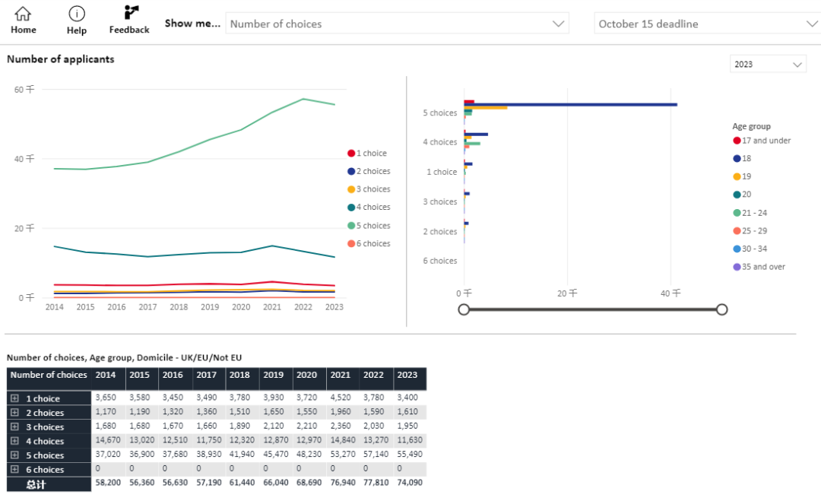Expand the 6 choices row plus icon
This screenshot has height=504, width=821.
click(14, 469)
